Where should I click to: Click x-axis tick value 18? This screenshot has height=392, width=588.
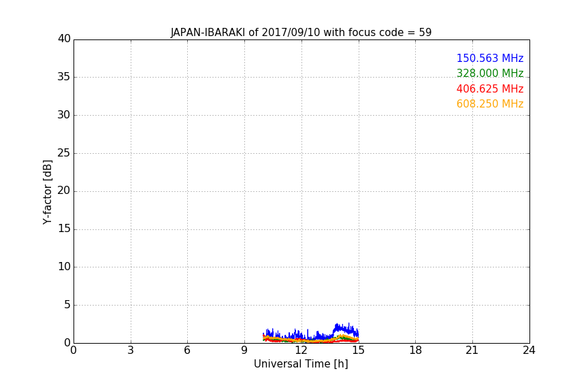click(416, 350)
